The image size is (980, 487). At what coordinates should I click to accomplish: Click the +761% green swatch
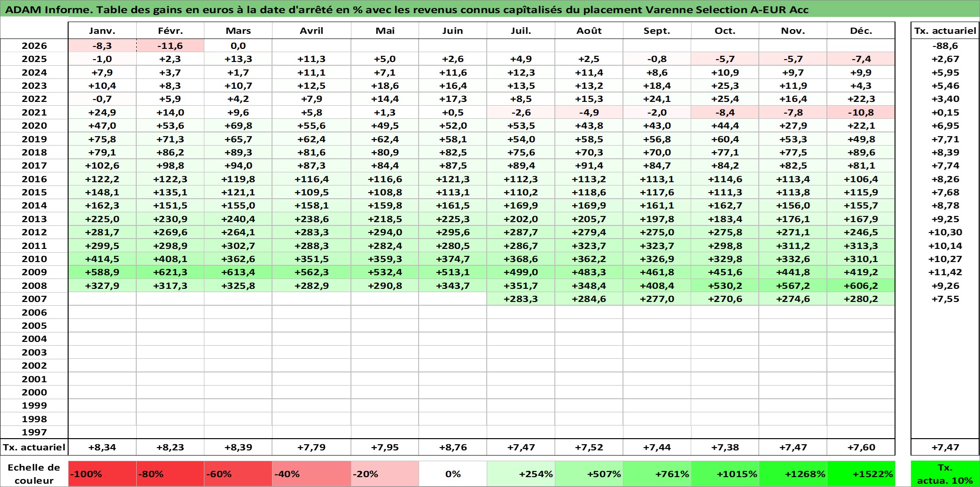(657, 474)
